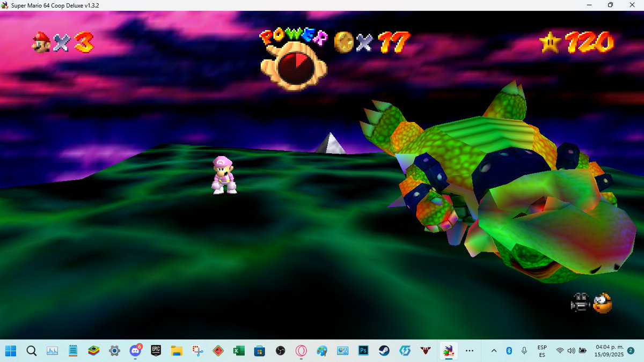
Task: Launch the Snipping Tool
Action: tap(197, 351)
